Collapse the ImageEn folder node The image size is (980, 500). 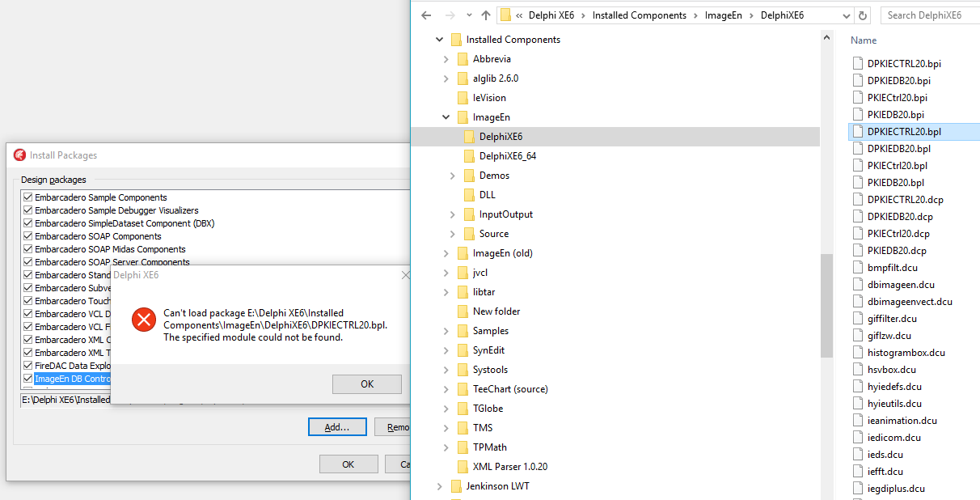pyautogui.click(x=446, y=117)
